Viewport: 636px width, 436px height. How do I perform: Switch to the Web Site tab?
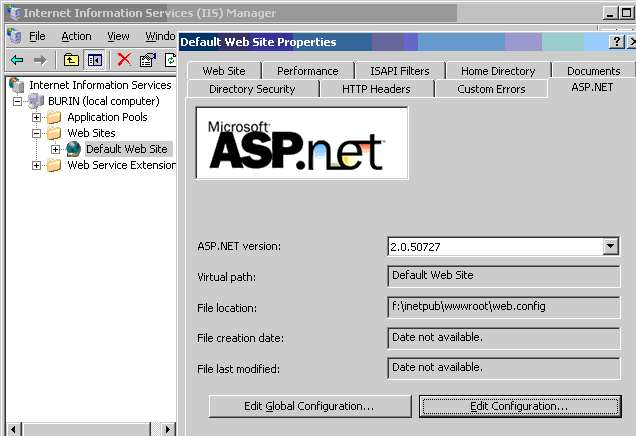(224, 71)
